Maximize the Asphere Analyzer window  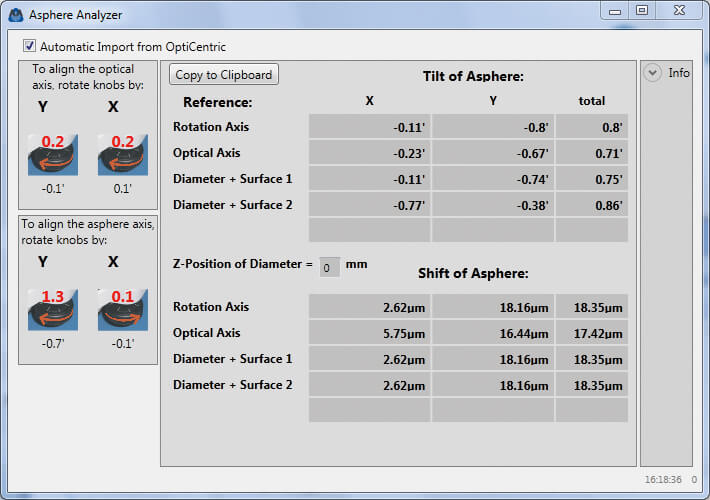pyautogui.click(x=642, y=10)
